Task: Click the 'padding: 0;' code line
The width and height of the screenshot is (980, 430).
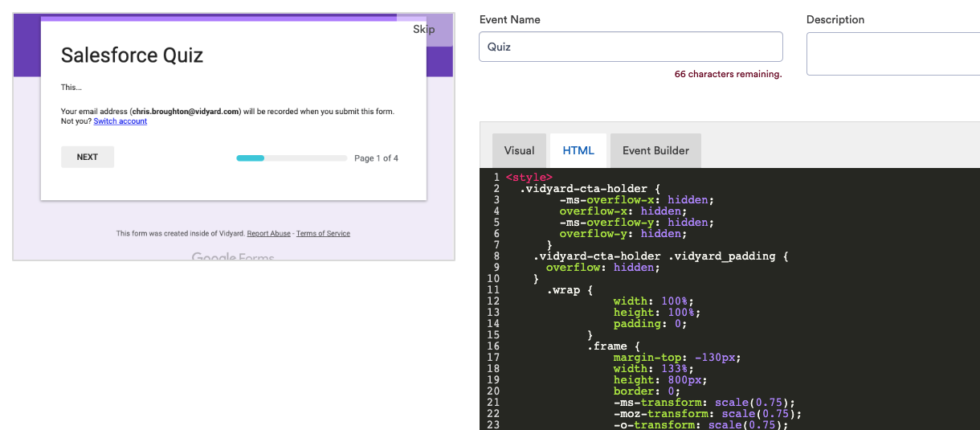Action: pyautogui.click(x=650, y=324)
